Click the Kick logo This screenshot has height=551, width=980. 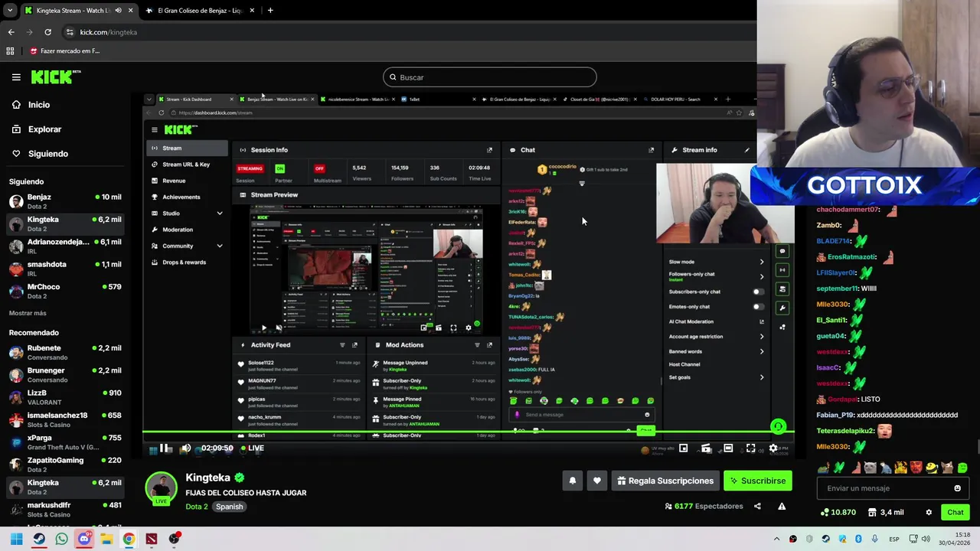(55, 77)
